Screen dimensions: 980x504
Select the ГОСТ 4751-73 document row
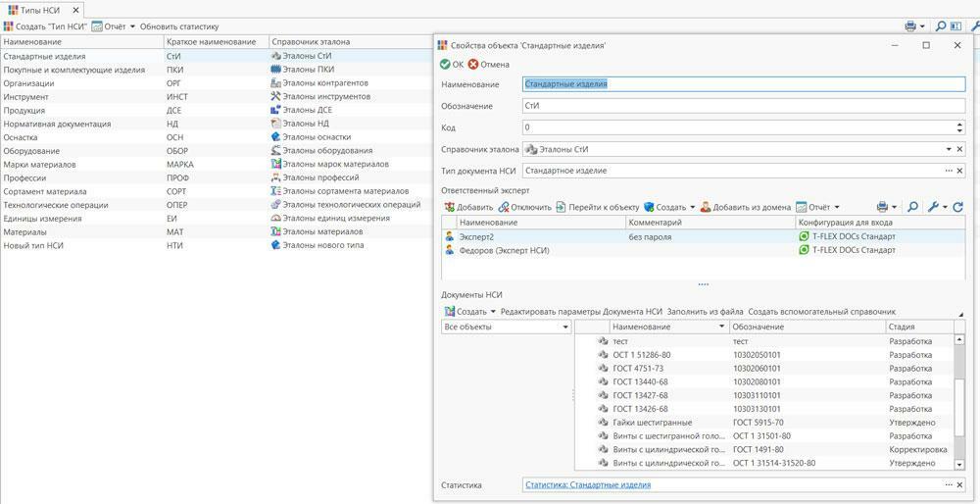pos(764,369)
